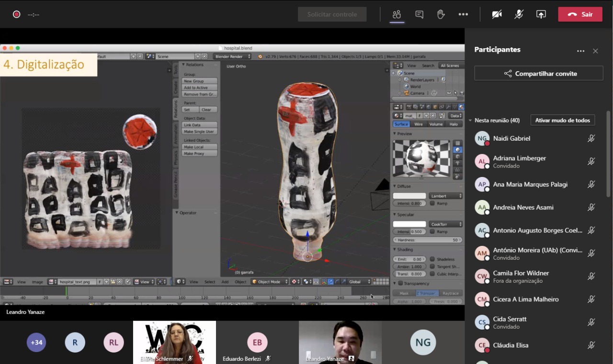The width and height of the screenshot is (613, 364).
Task: Expand the Operator panel in Blender
Action: (x=177, y=213)
